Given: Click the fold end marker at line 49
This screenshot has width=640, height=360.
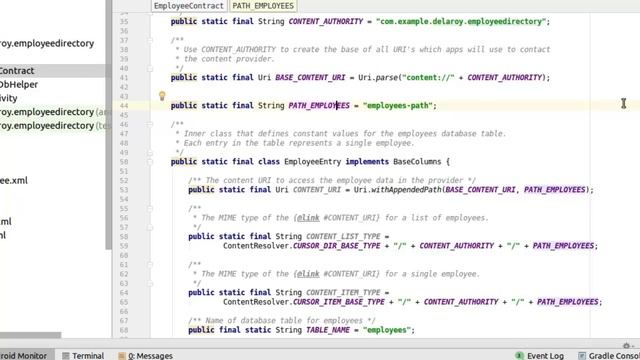Looking at the screenshot, I should [150, 153].
